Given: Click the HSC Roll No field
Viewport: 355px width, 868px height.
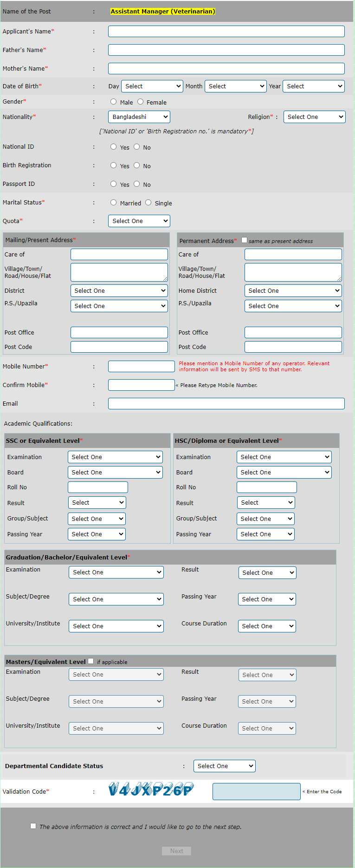Looking at the screenshot, I should pos(267,487).
